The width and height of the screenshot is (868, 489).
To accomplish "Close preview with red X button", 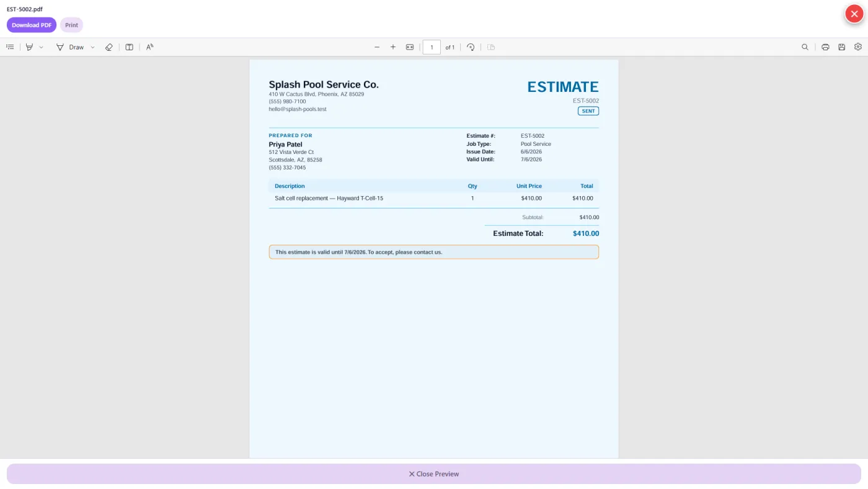I will tap(854, 14).
